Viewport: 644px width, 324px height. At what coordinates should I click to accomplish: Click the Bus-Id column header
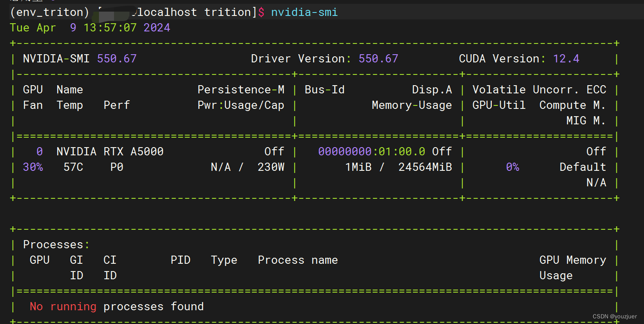(324, 89)
